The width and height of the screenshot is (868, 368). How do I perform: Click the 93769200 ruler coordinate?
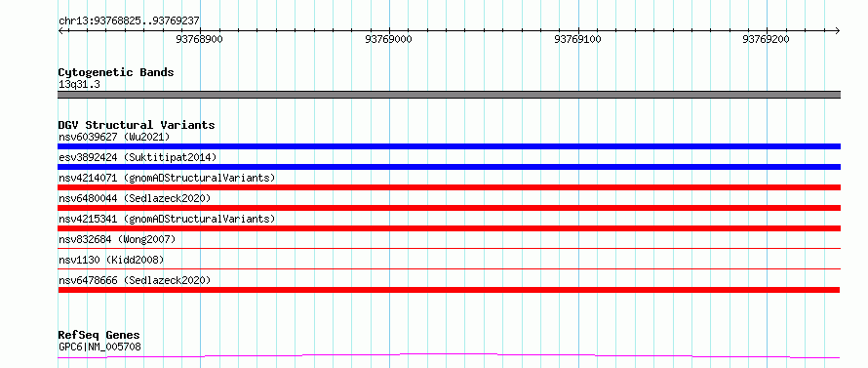pyautogui.click(x=767, y=39)
